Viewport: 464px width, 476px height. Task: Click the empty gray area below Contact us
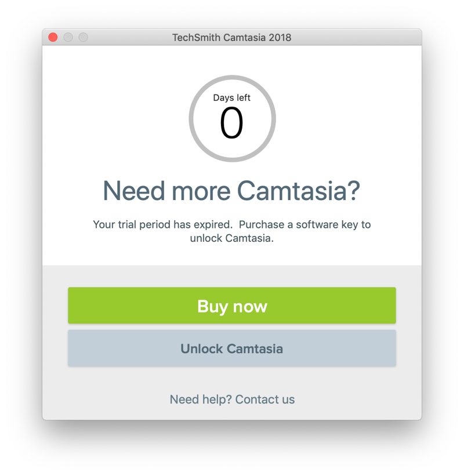[x=232, y=413]
